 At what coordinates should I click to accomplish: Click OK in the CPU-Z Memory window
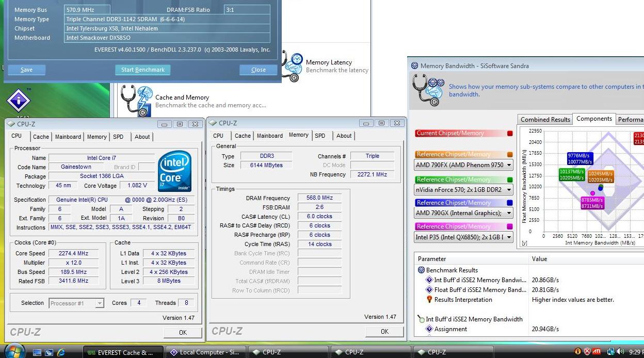[x=384, y=331]
